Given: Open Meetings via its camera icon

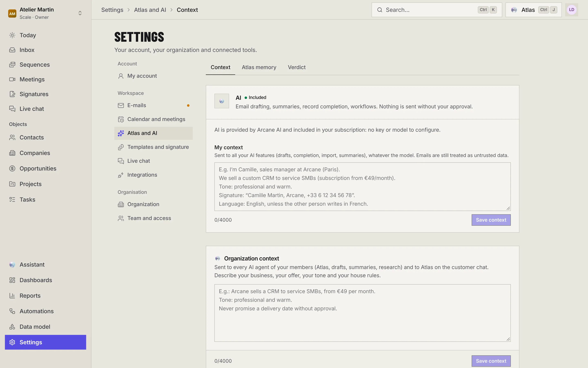Looking at the screenshot, I should [x=12, y=79].
